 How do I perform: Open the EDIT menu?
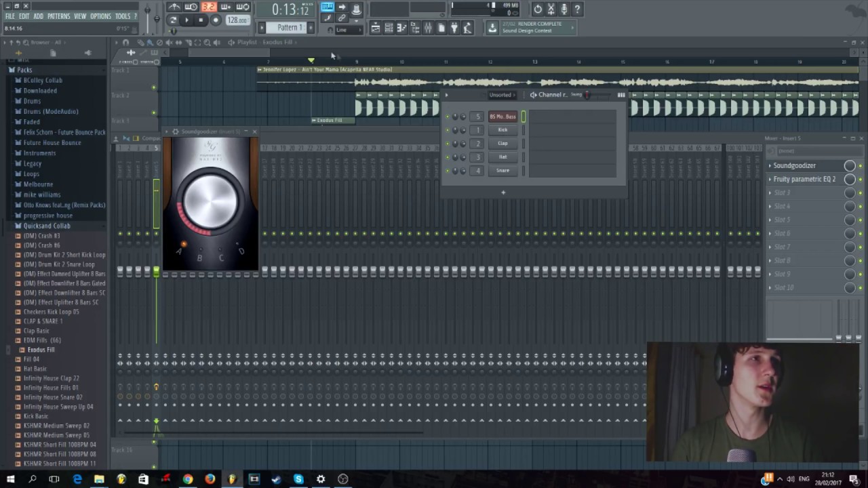tap(24, 16)
